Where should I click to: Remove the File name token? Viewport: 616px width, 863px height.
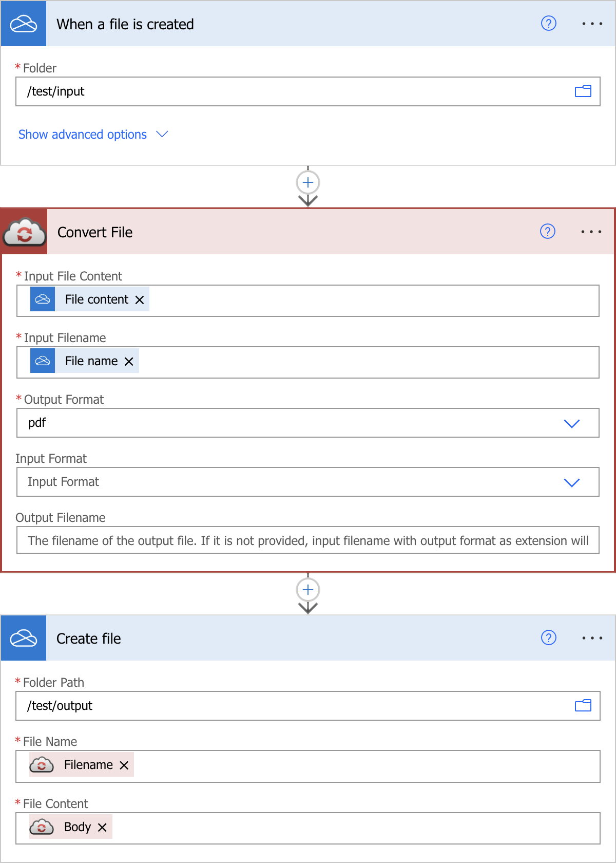tap(129, 361)
